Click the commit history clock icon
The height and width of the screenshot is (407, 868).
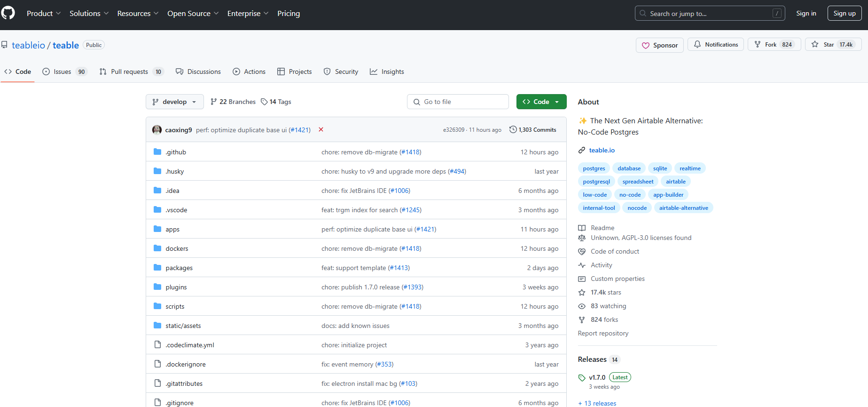point(513,129)
